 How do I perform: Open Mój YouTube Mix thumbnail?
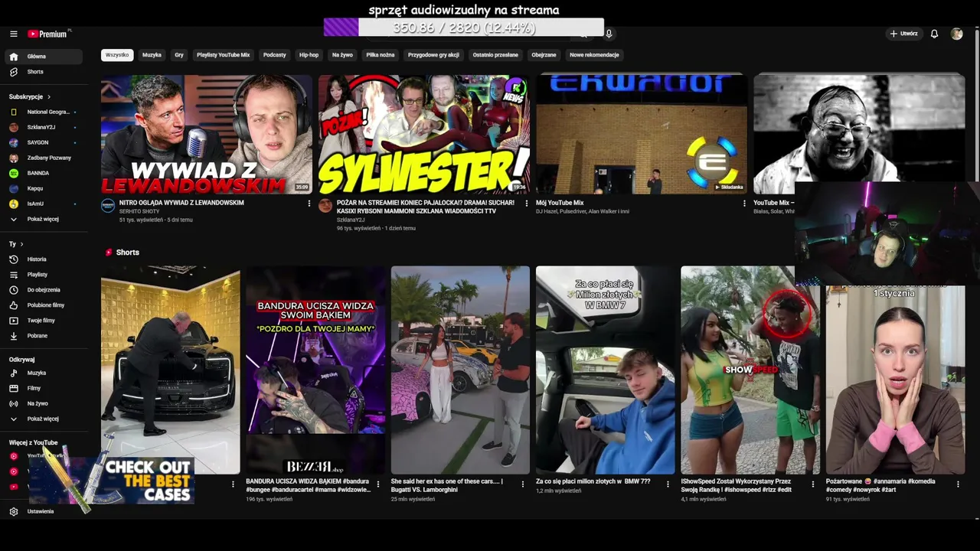click(642, 134)
